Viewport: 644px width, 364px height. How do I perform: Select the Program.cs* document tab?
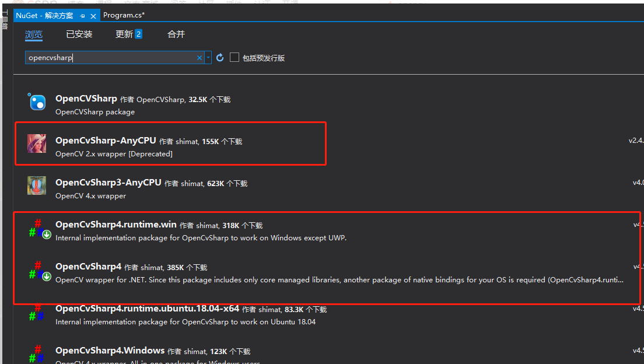click(x=124, y=15)
